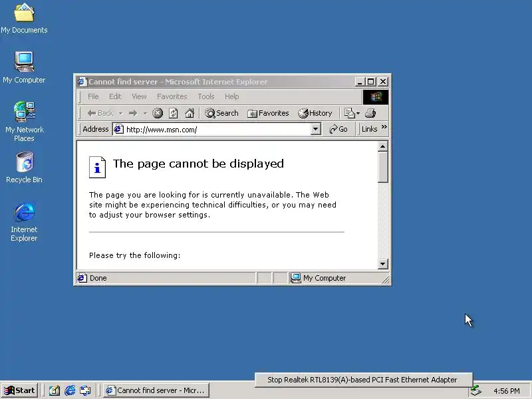Viewport: 532px width, 399px height.
Task: Click the 4:56 PM taskbar clock
Action: coord(507,391)
